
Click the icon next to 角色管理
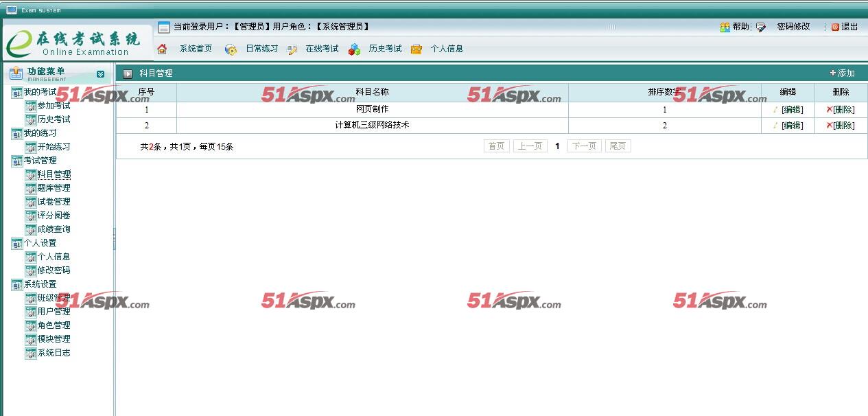[30, 325]
